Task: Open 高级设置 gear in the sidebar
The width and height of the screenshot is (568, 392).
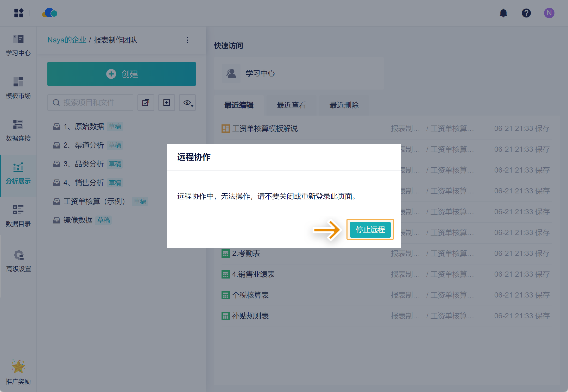Action: click(x=18, y=261)
